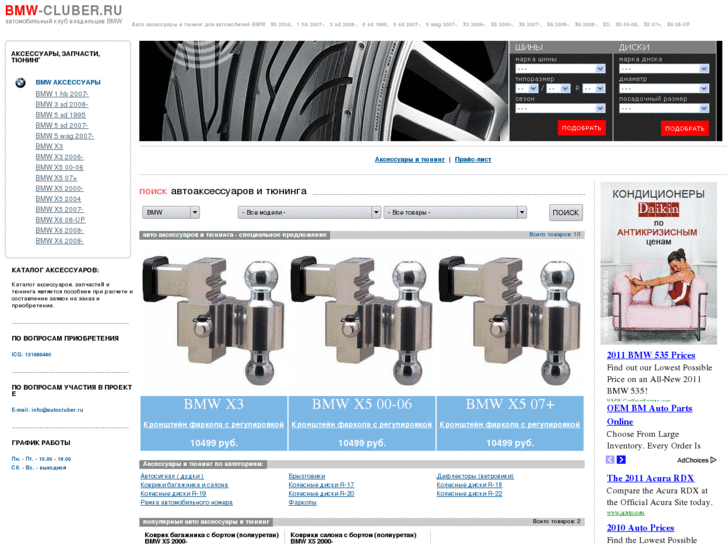727x545 pixels.
Task: Click the BMW roundel logo icon in sidebar
Action: [x=20, y=83]
